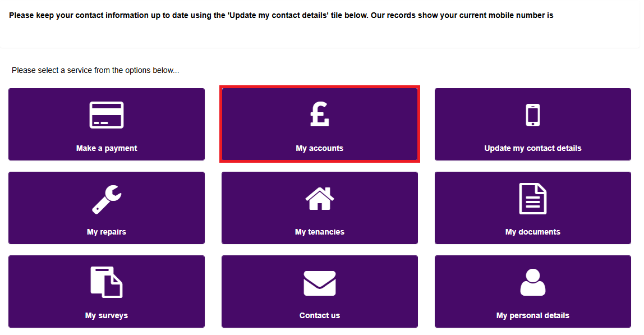Open the Make a payment tile
Viewport: 644px width, 335px height.
click(x=107, y=124)
